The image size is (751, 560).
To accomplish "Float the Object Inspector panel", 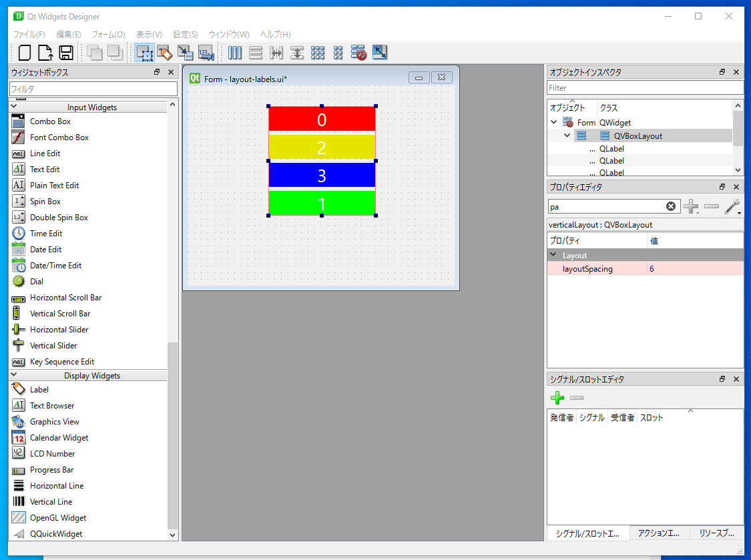I will 722,72.
